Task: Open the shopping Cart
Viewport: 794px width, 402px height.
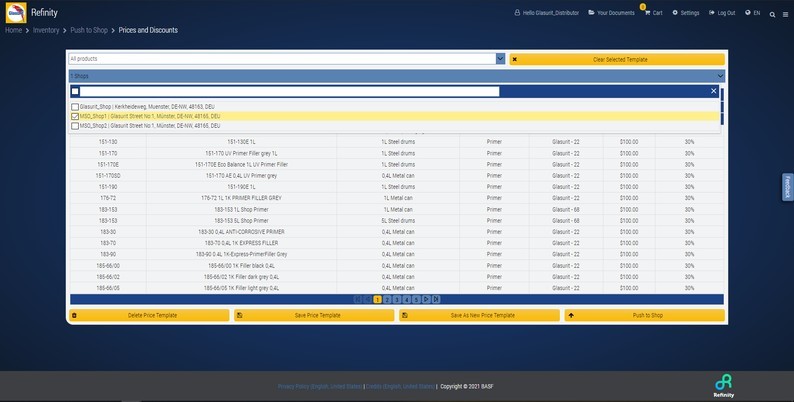Action: [653, 13]
